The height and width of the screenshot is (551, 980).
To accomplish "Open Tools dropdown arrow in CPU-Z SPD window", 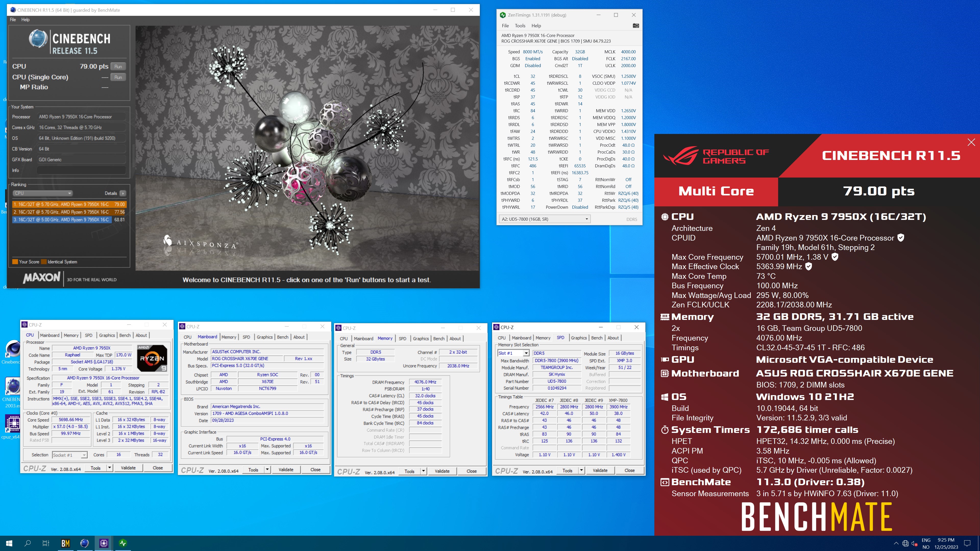I will pos(581,470).
